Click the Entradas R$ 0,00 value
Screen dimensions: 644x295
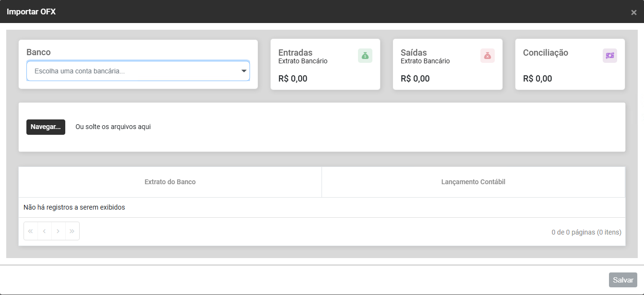click(x=293, y=79)
